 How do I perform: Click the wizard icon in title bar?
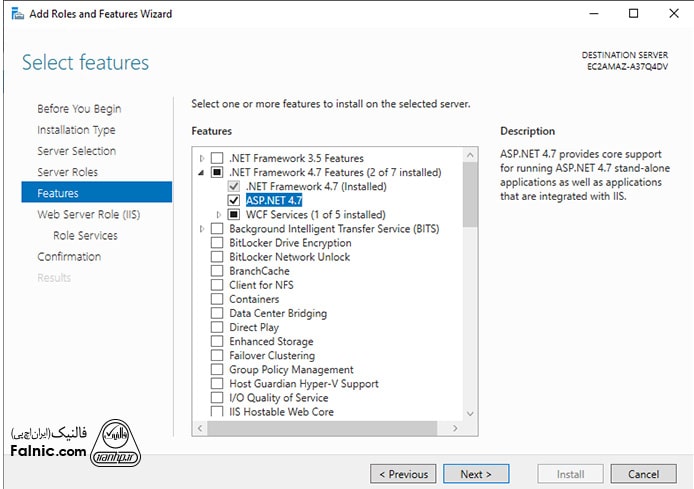[15, 14]
